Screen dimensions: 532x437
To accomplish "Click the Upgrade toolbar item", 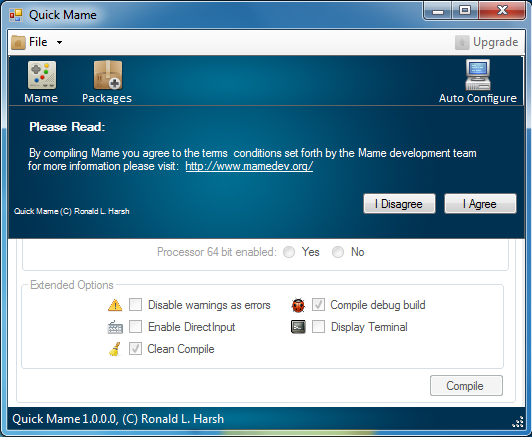I will [487, 42].
